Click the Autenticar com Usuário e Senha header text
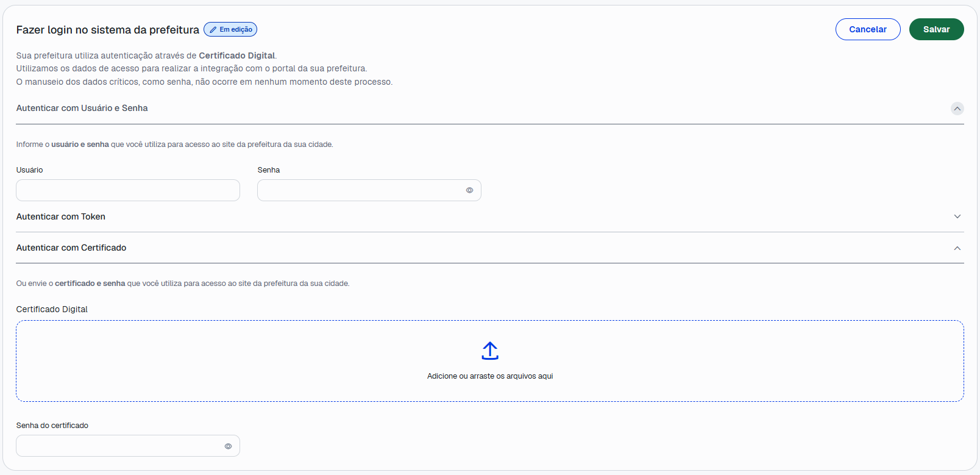This screenshot has height=475, width=980. point(82,108)
